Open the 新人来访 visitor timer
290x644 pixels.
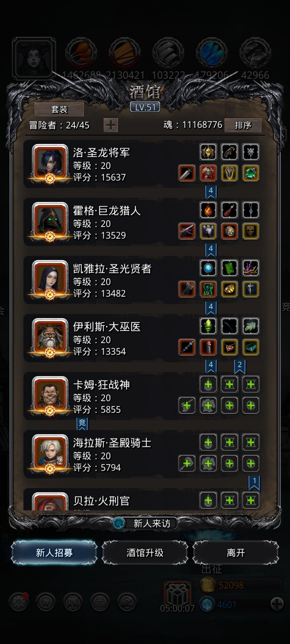(145, 523)
